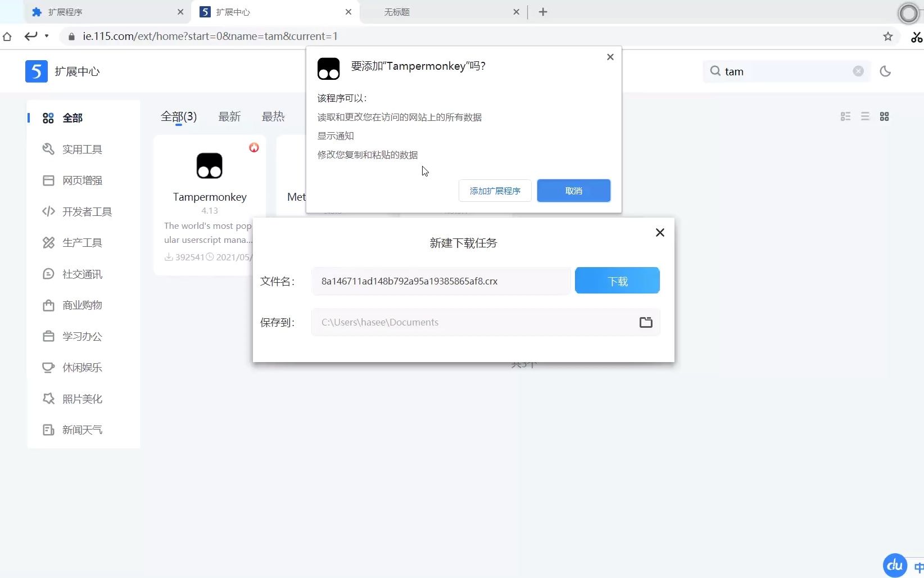Close the 扩展程序 browser tab

tap(180, 12)
